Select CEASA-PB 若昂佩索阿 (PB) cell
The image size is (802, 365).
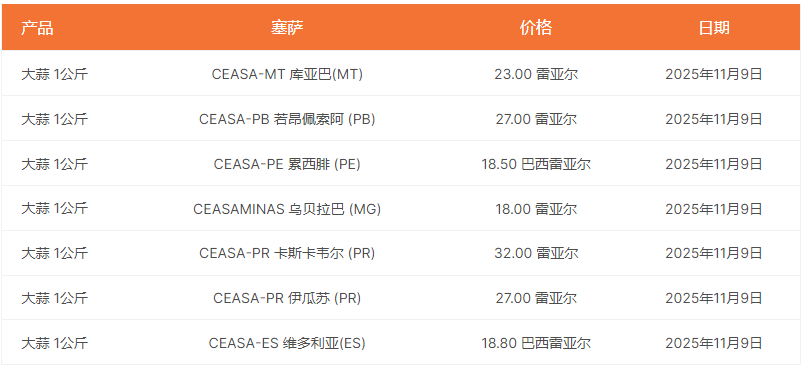(x=287, y=119)
